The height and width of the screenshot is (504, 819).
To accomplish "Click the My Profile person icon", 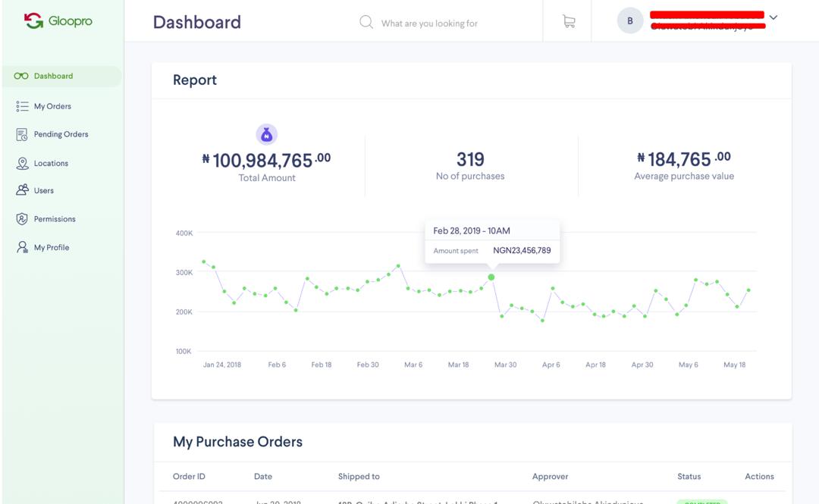I will 22,248.
